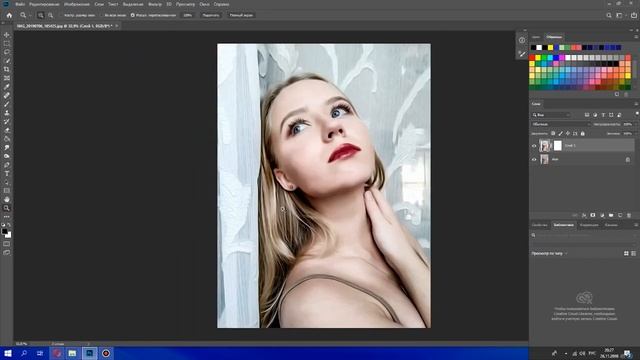Image resolution: width=640 pixels, height=360 pixels.
Task: Select the Pen tool
Action: (x=7, y=165)
